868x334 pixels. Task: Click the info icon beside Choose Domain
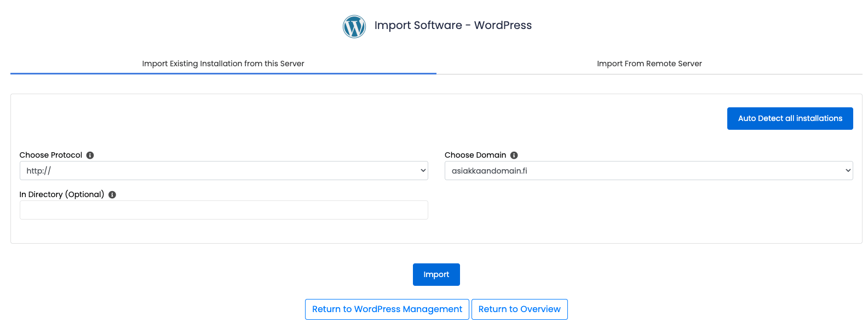pos(514,156)
